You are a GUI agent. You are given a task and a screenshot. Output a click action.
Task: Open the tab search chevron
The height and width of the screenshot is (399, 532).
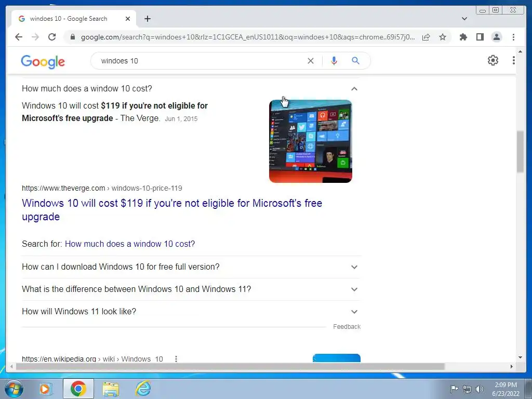click(464, 19)
